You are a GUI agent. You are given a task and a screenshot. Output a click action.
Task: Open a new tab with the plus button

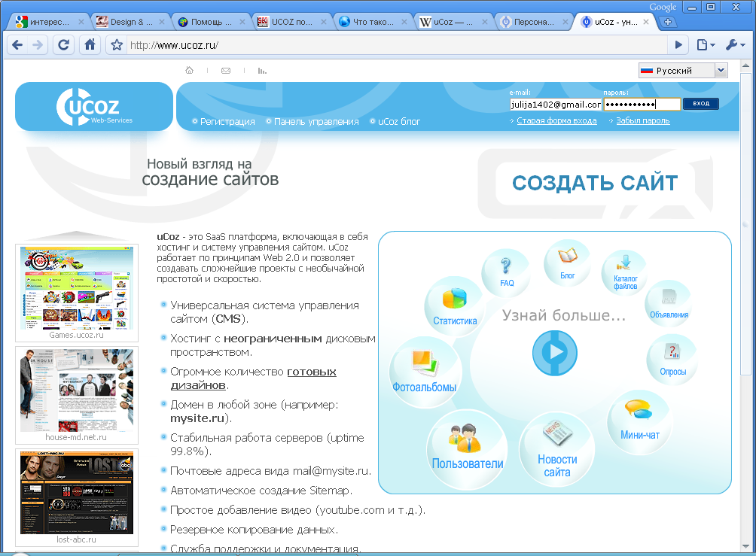(668, 22)
